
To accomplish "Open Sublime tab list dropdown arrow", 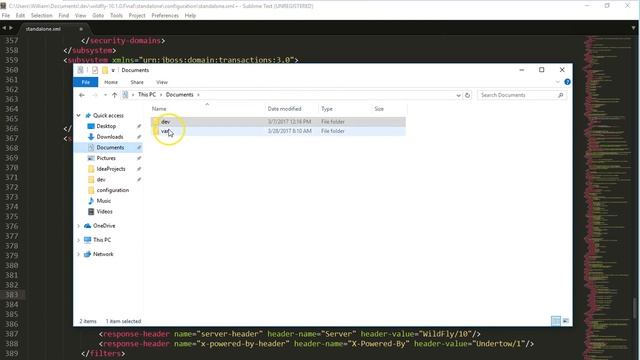I will pyautogui.click(x=633, y=28).
